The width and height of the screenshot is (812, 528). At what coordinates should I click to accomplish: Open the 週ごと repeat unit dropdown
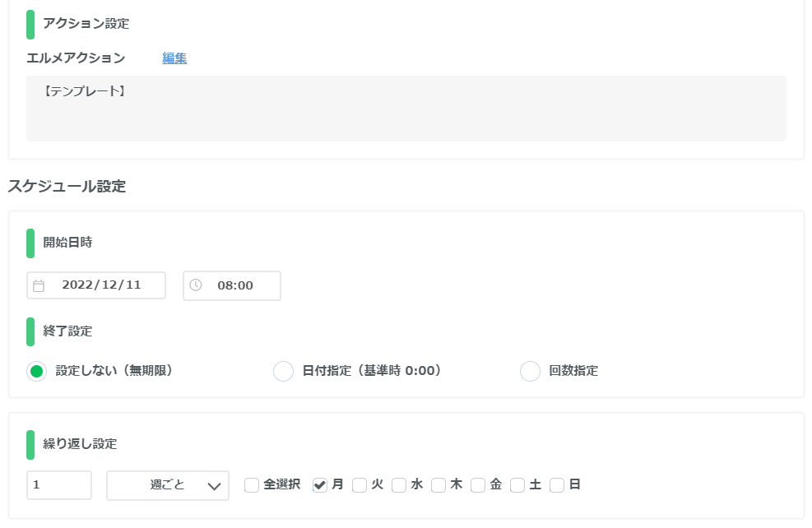click(x=168, y=485)
